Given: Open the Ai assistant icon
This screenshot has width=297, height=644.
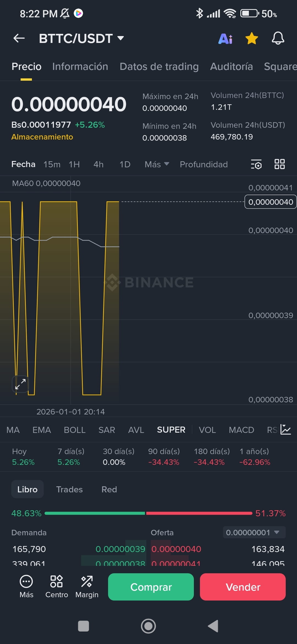Looking at the screenshot, I should coord(225,39).
